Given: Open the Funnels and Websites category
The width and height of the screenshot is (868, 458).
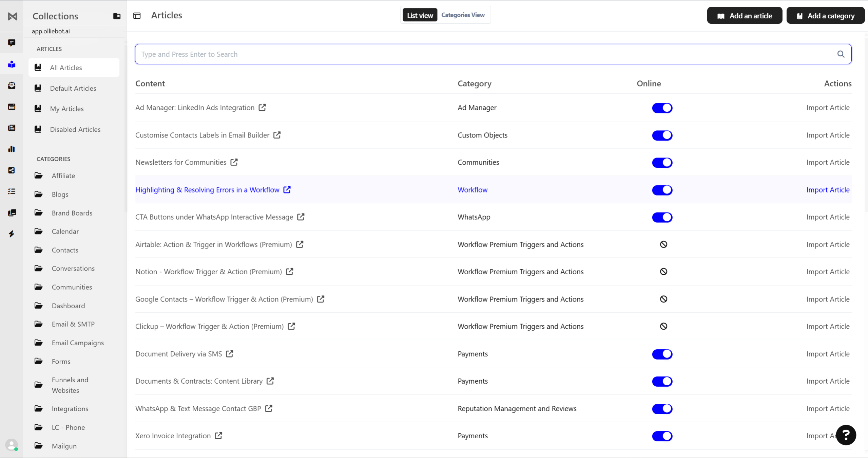Looking at the screenshot, I should click(x=70, y=385).
